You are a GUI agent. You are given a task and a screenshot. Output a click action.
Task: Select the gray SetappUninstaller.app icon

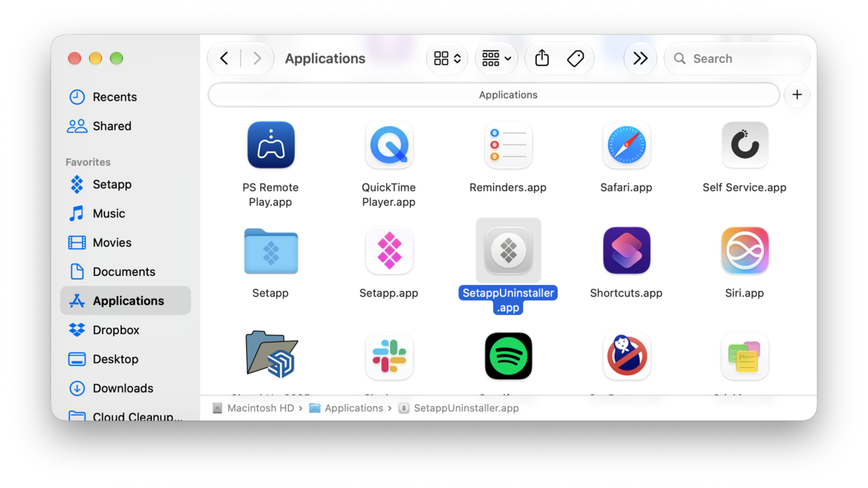point(508,251)
